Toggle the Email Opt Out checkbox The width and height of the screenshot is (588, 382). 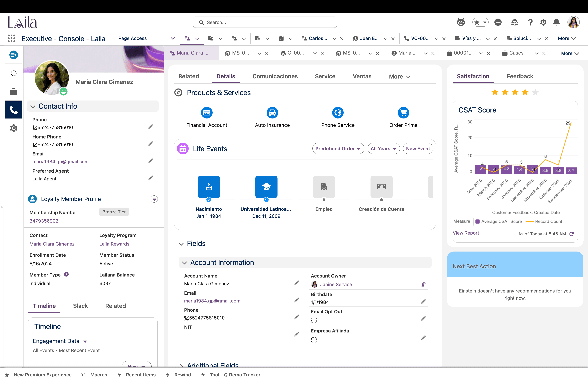314,320
